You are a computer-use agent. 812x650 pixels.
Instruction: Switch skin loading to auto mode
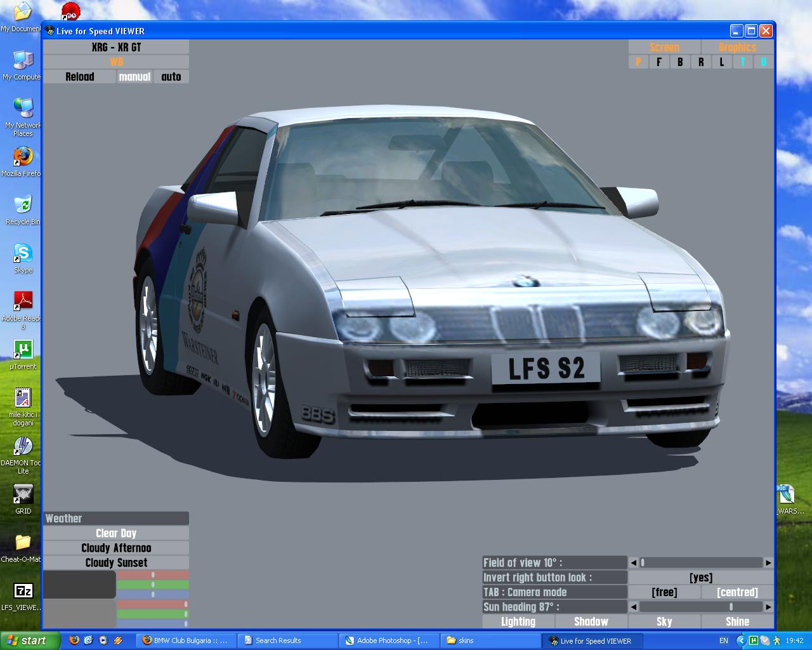click(171, 77)
